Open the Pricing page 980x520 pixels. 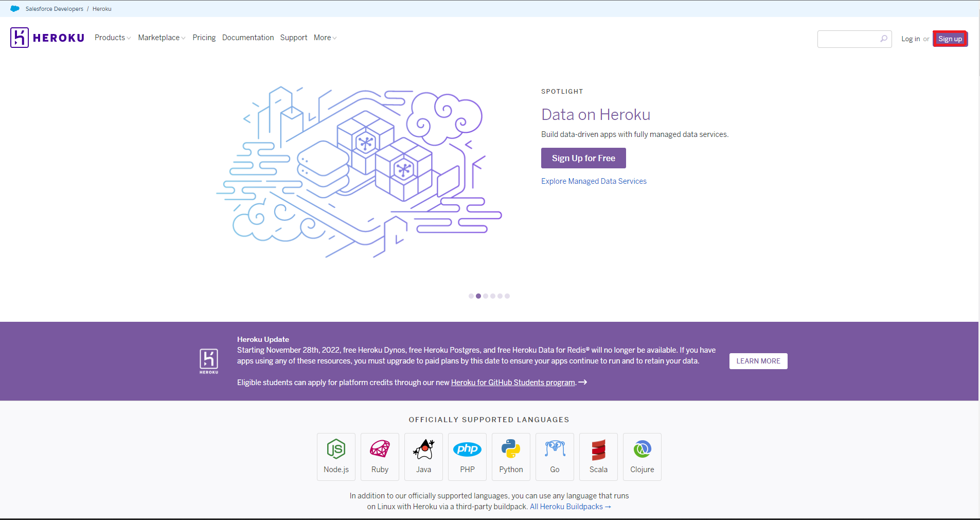[204, 38]
